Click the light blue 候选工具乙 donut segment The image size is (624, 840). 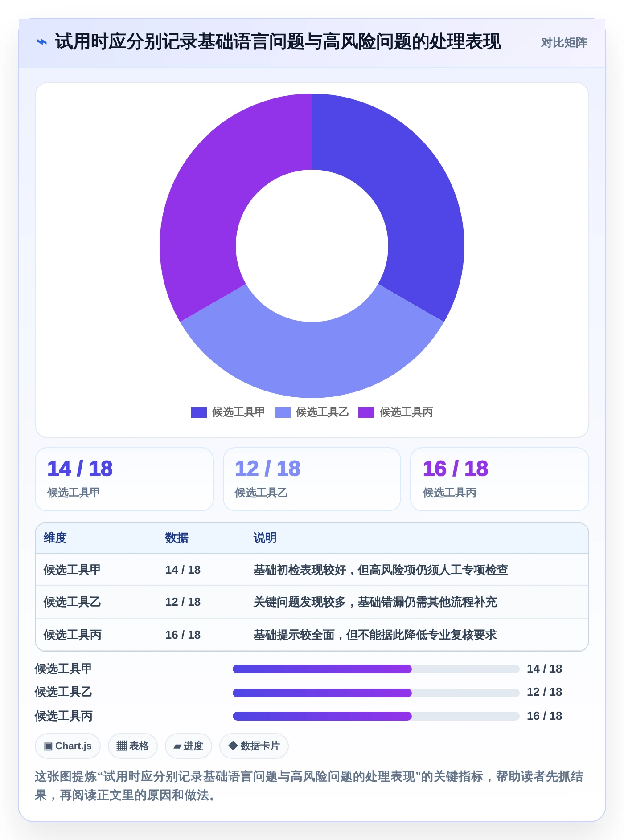click(x=312, y=360)
